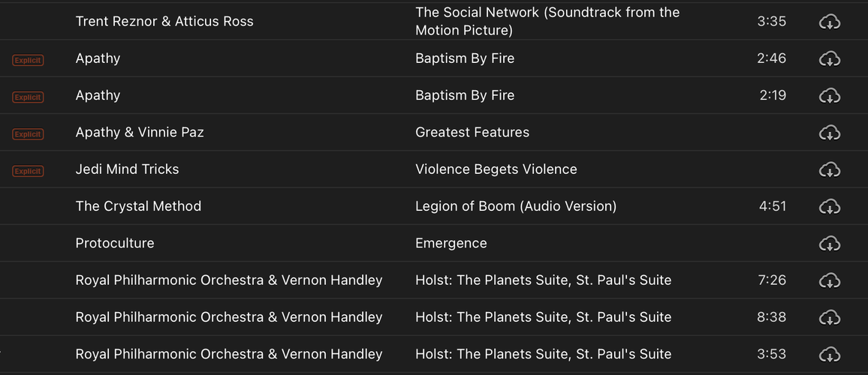The image size is (868, 375).
Task: Download the 3:53 Holst Planets track
Action: [829, 354]
